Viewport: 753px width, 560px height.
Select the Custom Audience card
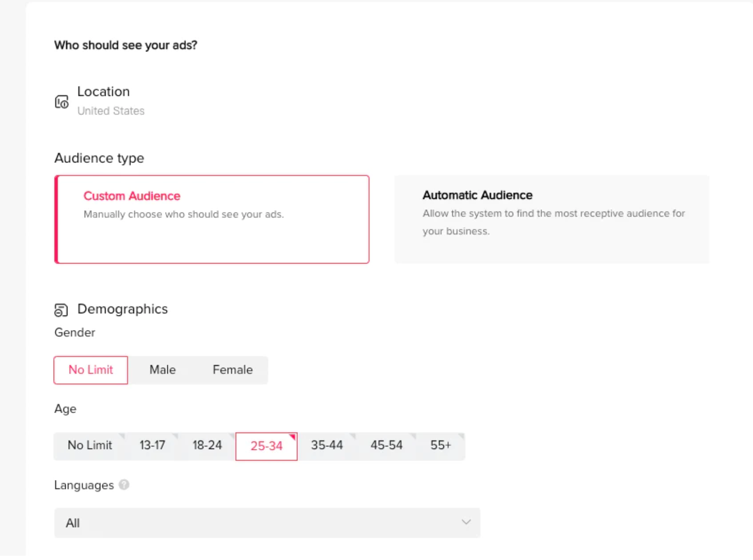[x=212, y=219]
